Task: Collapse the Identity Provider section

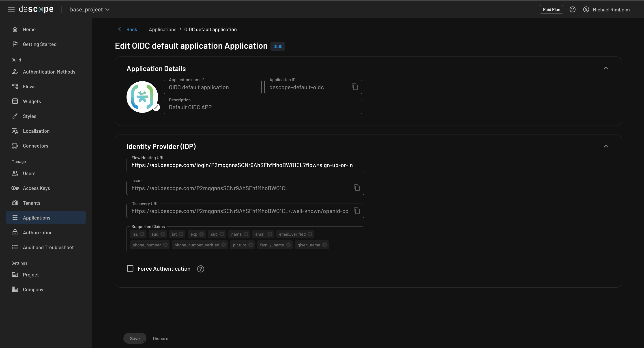Action: tap(606, 146)
